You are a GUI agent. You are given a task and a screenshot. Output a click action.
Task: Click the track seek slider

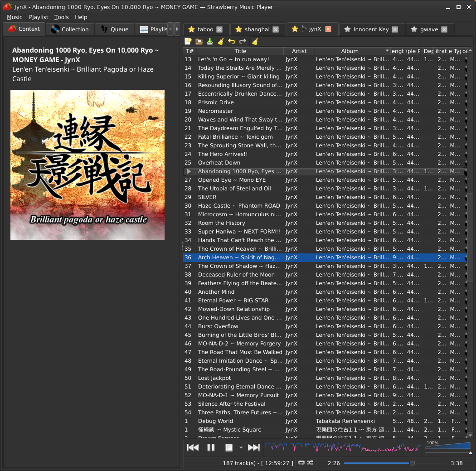pyautogui.click(x=395, y=463)
